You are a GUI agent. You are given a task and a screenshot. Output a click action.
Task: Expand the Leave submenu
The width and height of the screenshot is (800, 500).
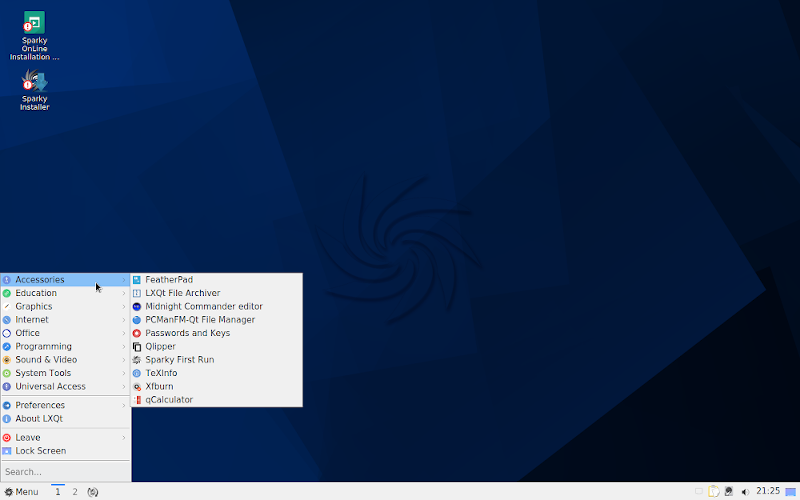(65, 437)
